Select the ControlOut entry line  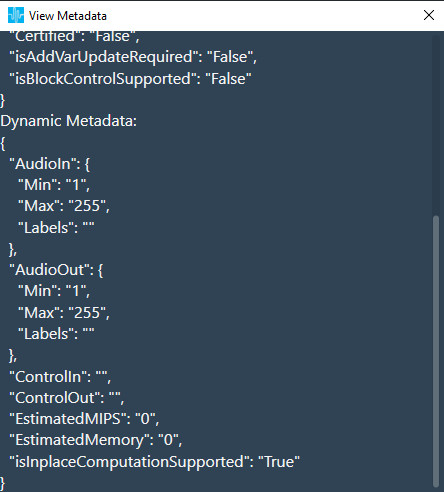pos(67,398)
